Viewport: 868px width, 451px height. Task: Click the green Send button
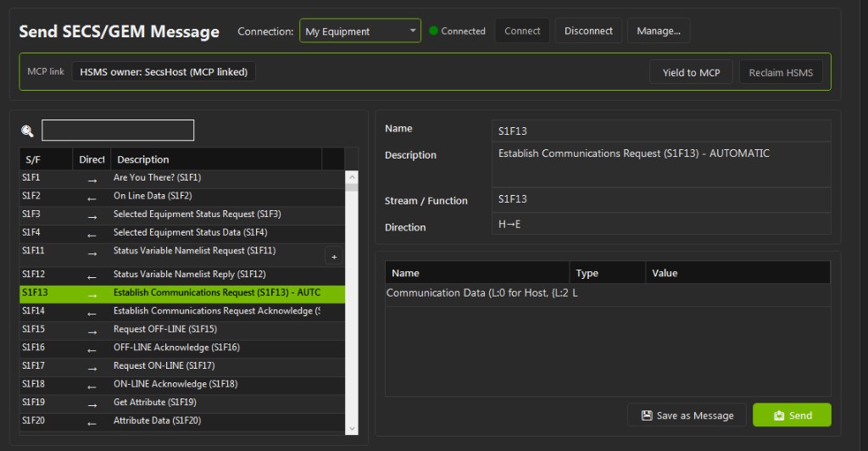coord(792,415)
